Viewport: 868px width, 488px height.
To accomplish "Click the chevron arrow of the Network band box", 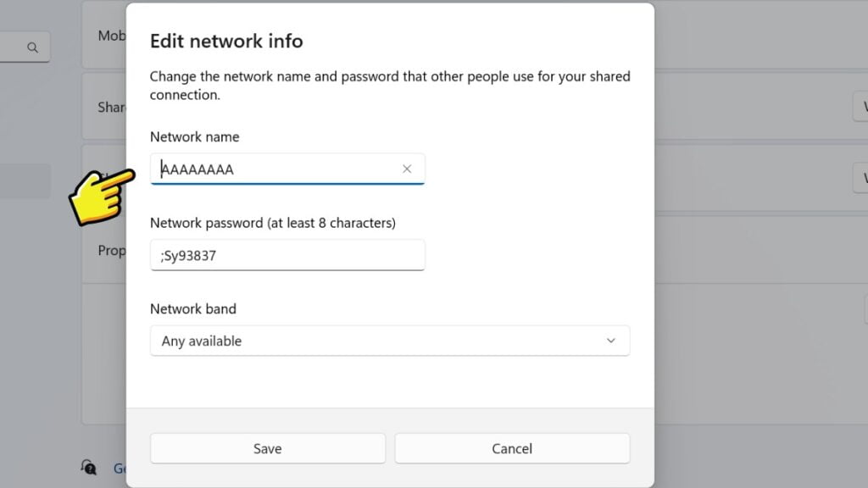I will point(611,341).
